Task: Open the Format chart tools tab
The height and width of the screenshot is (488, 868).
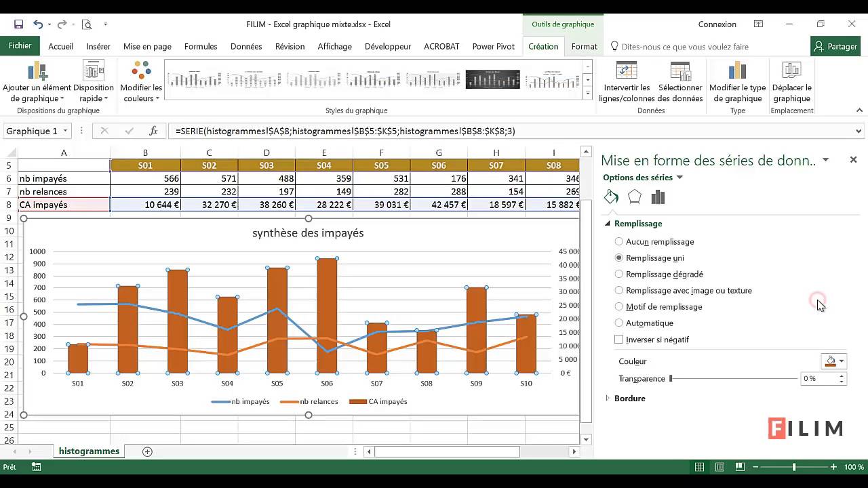Action: click(x=584, y=47)
